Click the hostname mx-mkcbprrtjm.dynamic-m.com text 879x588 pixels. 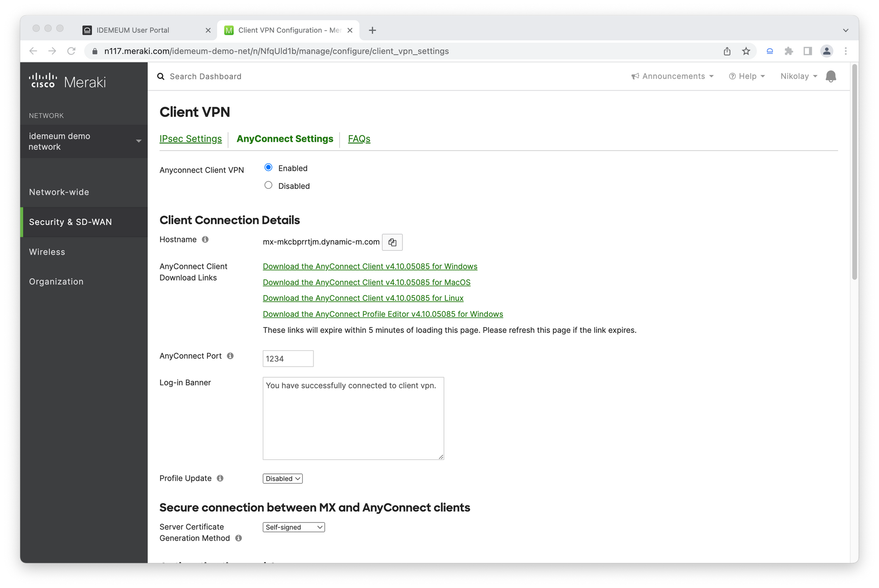click(x=321, y=242)
